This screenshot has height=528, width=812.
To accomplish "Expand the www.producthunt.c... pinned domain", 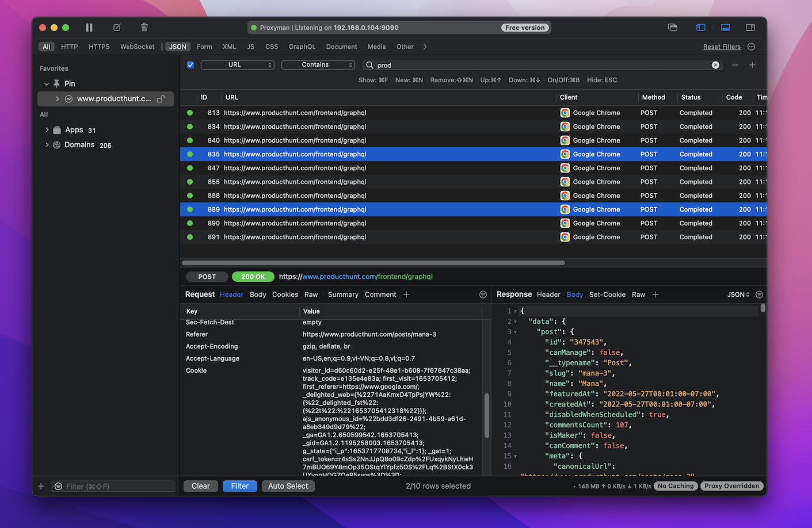I will click(58, 99).
